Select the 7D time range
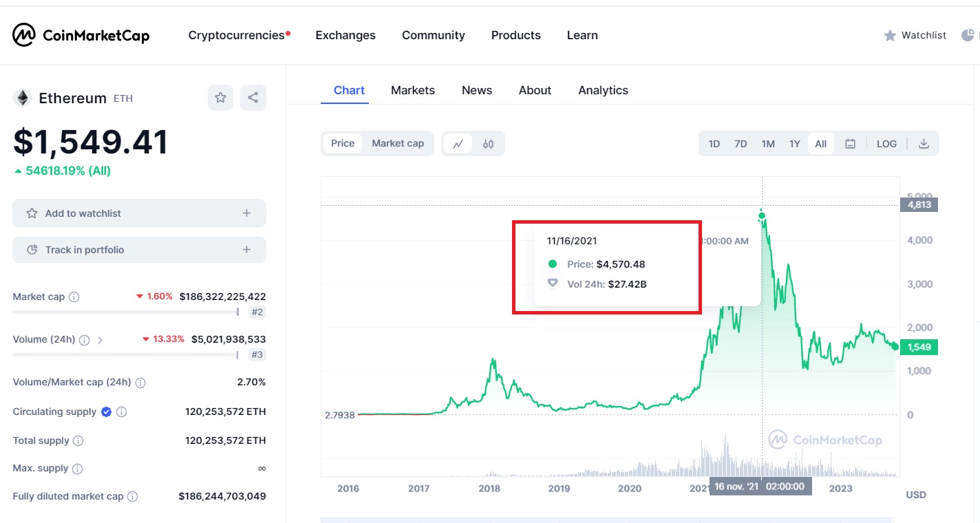 [741, 144]
